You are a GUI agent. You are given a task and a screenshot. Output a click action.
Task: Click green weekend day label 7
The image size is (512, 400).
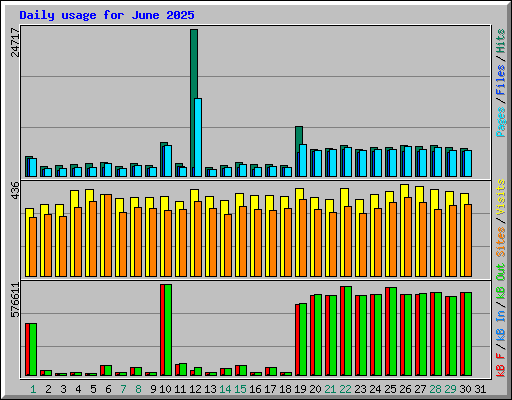(x=123, y=389)
